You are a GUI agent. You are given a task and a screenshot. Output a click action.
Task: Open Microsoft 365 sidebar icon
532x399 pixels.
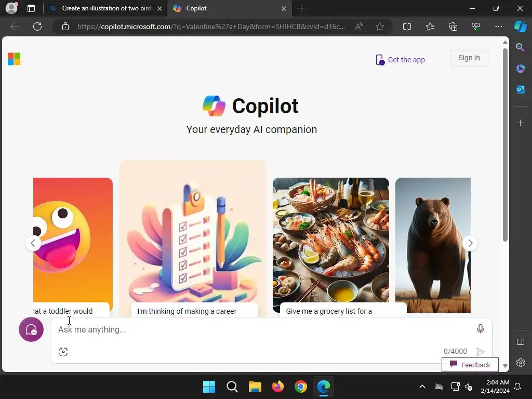coord(520,69)
